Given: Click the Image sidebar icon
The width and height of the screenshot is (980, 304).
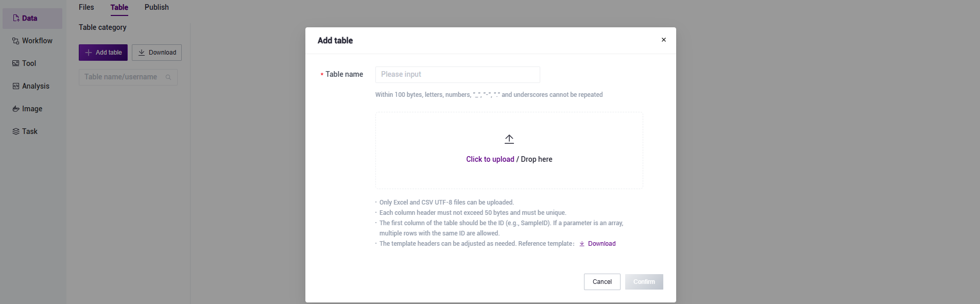Looking at the screenshot, I should point(16,109).
